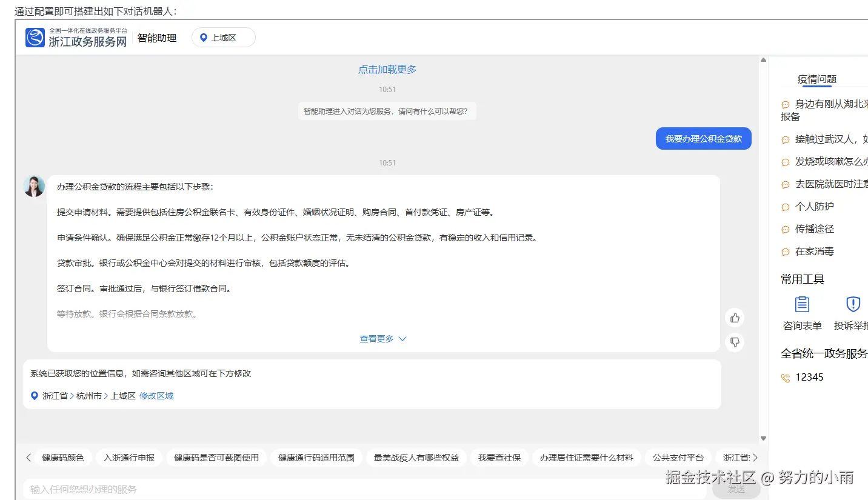Open the 咨询表单 tool icon

[803, 304]
